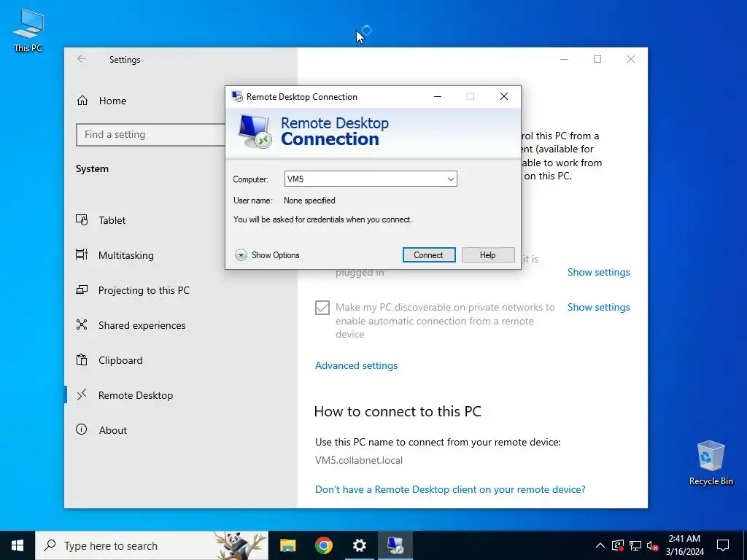Click the taskbar search box

152,545
